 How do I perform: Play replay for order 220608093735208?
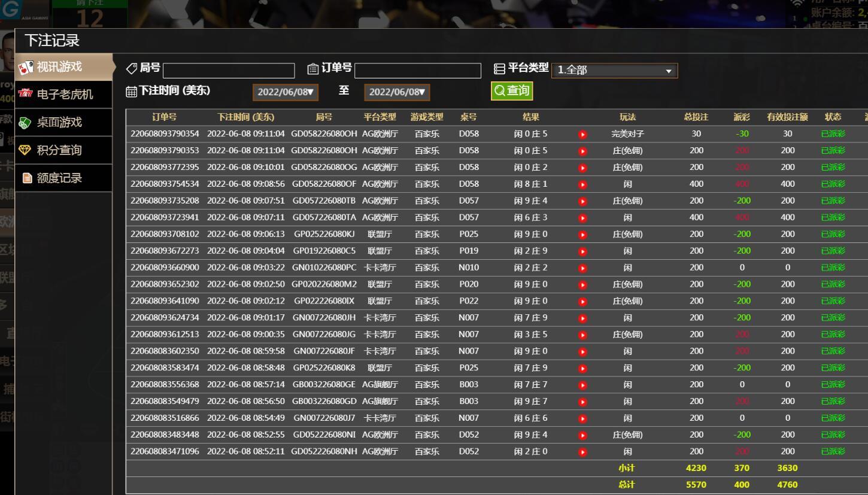582,201
